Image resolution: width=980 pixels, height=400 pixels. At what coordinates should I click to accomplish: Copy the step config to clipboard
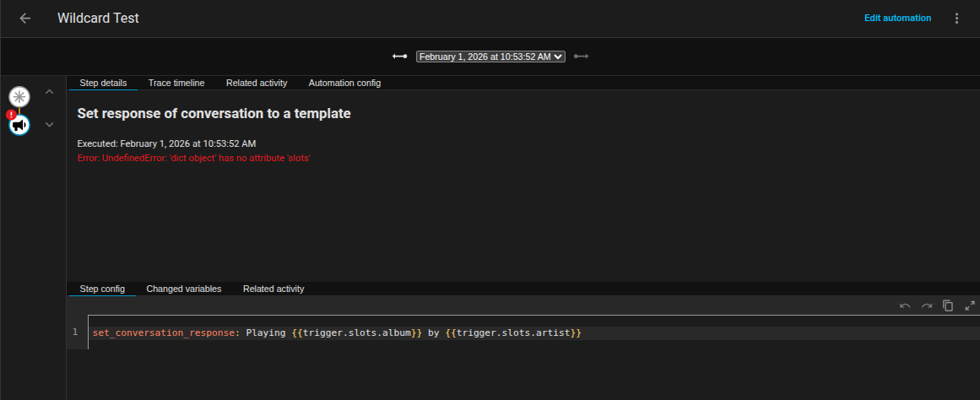948,305
